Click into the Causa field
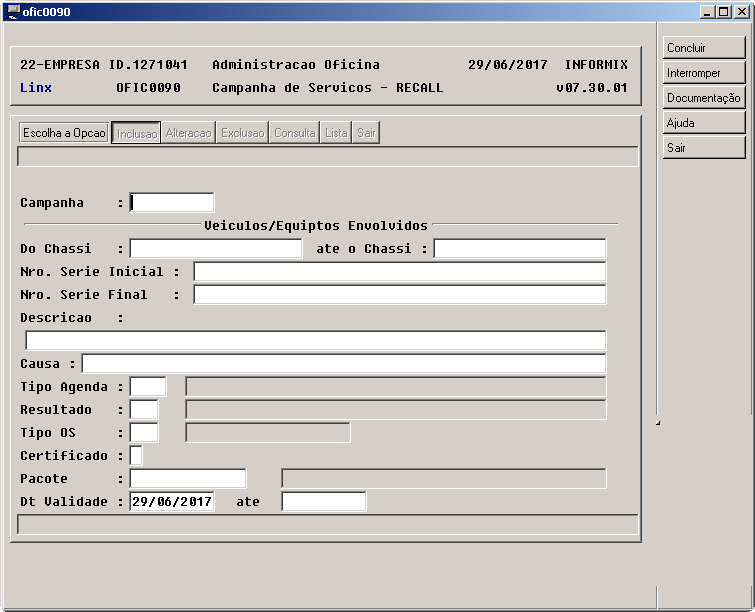 (344, 364)
